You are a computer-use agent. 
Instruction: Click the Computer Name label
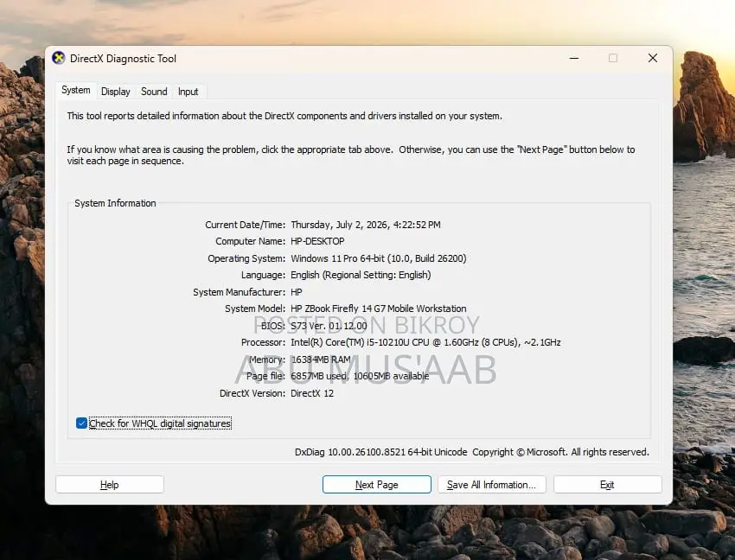point(250,241)
